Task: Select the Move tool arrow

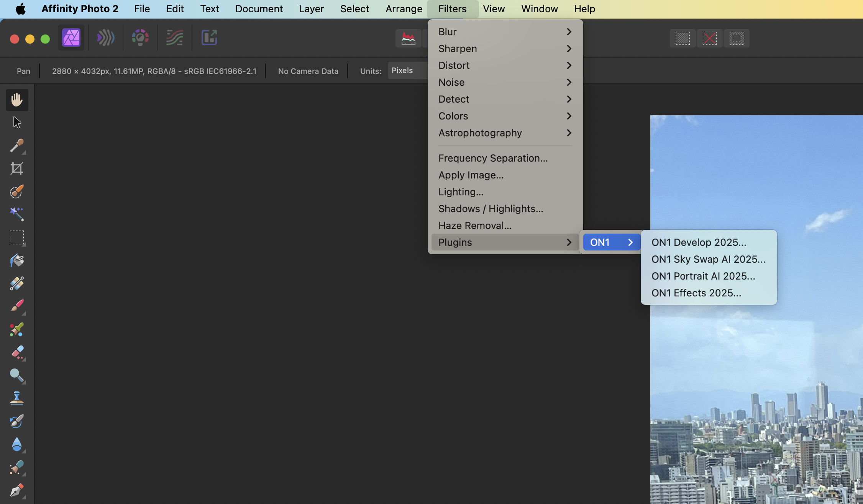Action: pyautogui.click(x=17, y=123)
